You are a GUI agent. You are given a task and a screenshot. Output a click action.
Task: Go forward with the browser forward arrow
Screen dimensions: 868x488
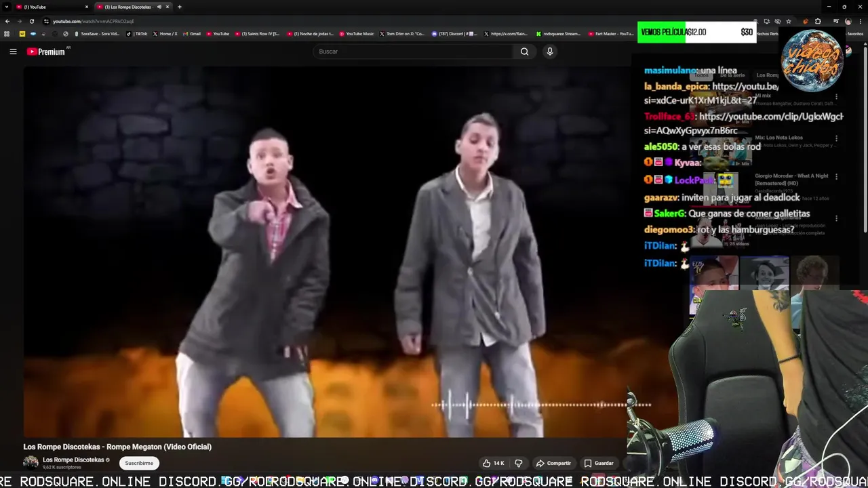coord(20,21)
